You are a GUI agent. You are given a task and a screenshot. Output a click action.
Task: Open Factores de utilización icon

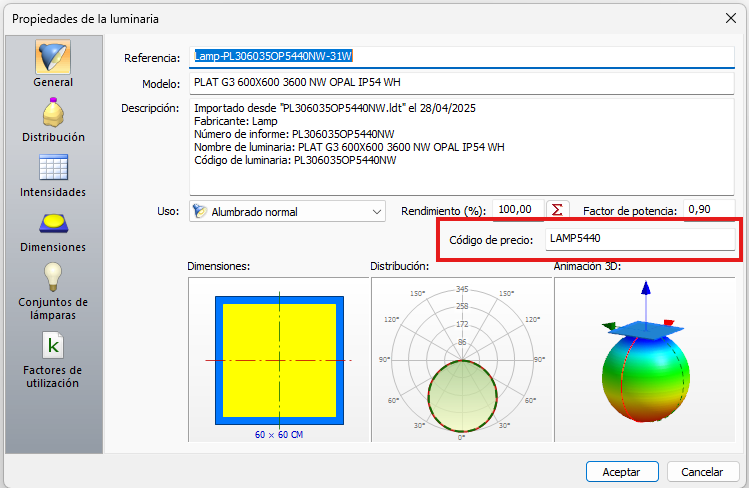[x=53, y=345]
